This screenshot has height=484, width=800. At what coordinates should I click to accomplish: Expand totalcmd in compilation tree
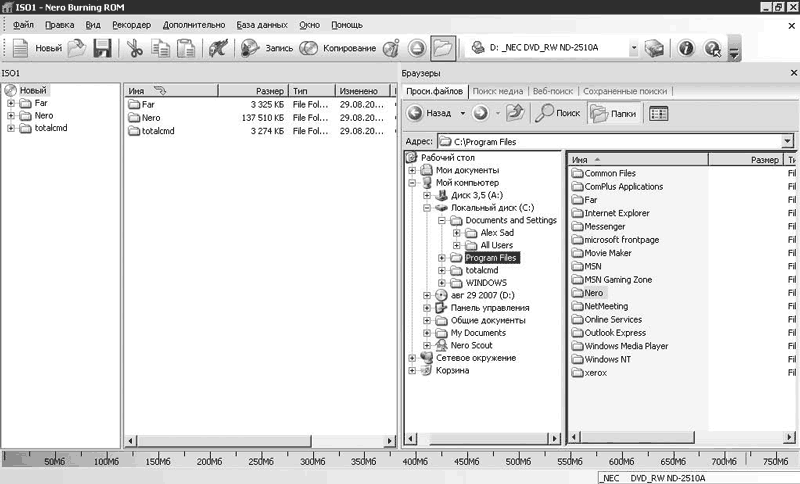11,128
